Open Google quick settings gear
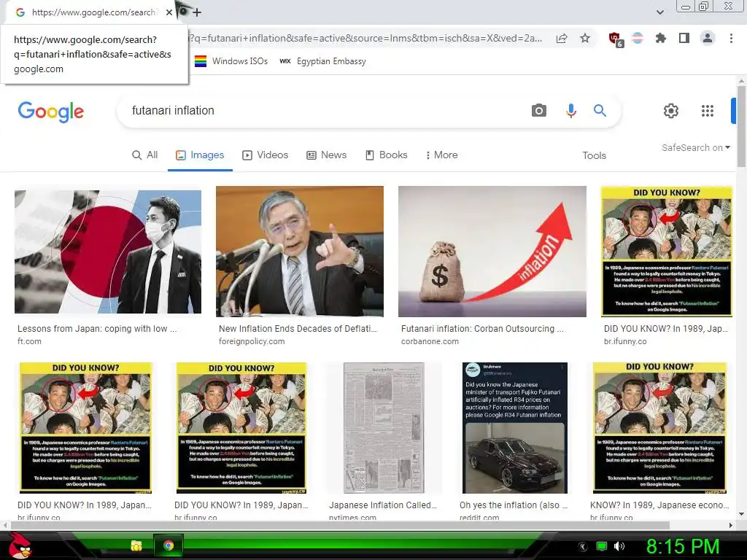The height and width of the screenshot is (560, 747). click(671, 111)
